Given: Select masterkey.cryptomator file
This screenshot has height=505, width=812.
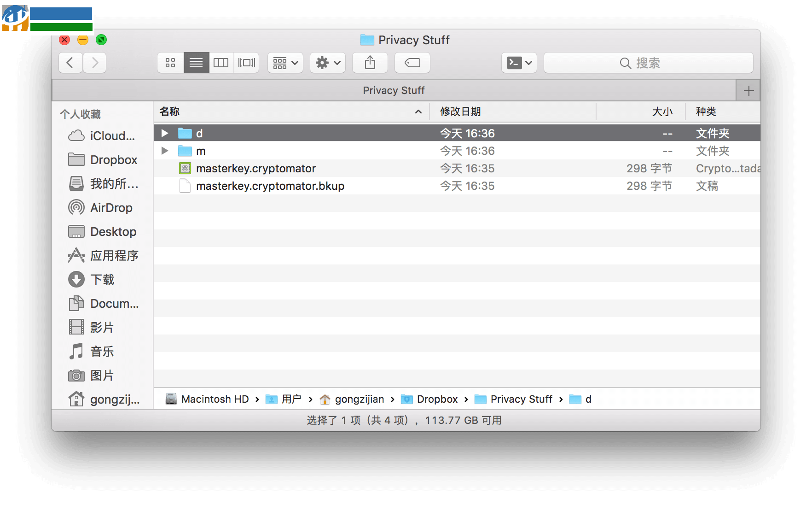Looking at the screenshot, I should (x=256, y=168).
